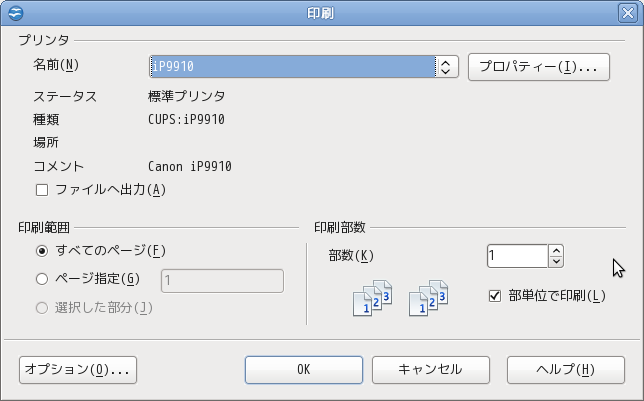Enable ファイルへ出力(A) checkbox
Image resolution: width=644 pixels, height=401 pixels.
[42, 190]
